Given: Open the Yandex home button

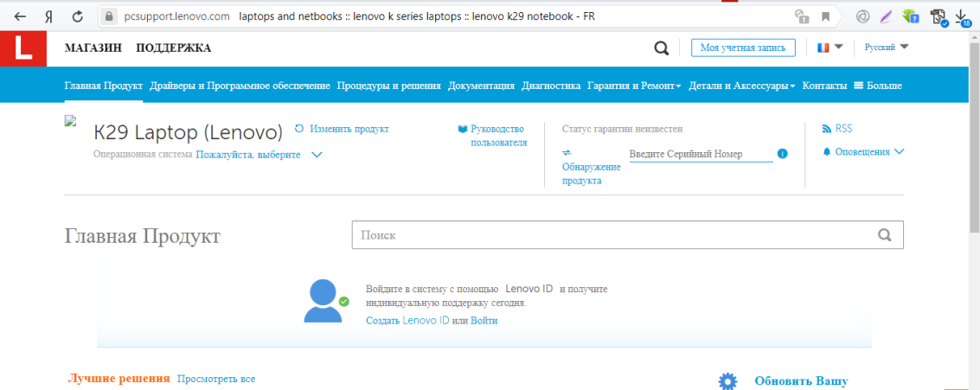Looking at the screenshot, I should pyautogui.click(x=48, y=17).
